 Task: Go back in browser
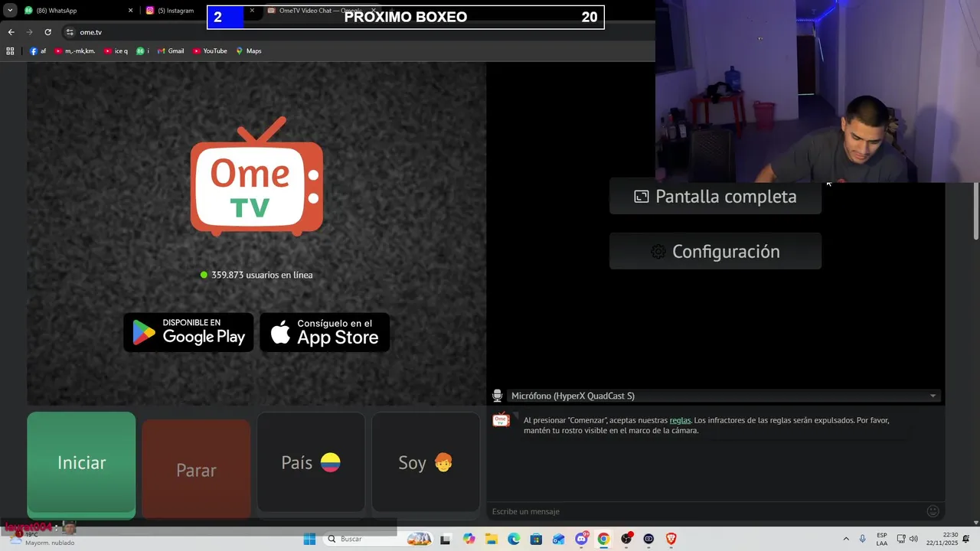(11, 32)
